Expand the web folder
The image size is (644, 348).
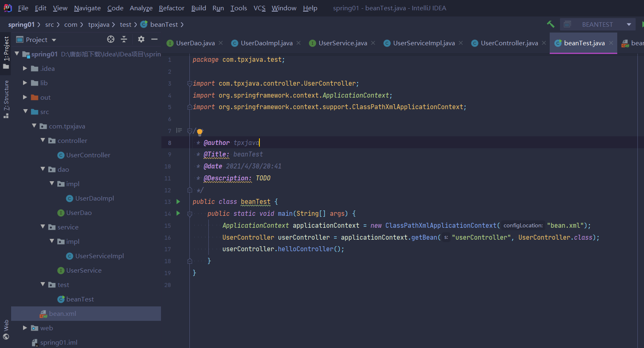(25, 328)
